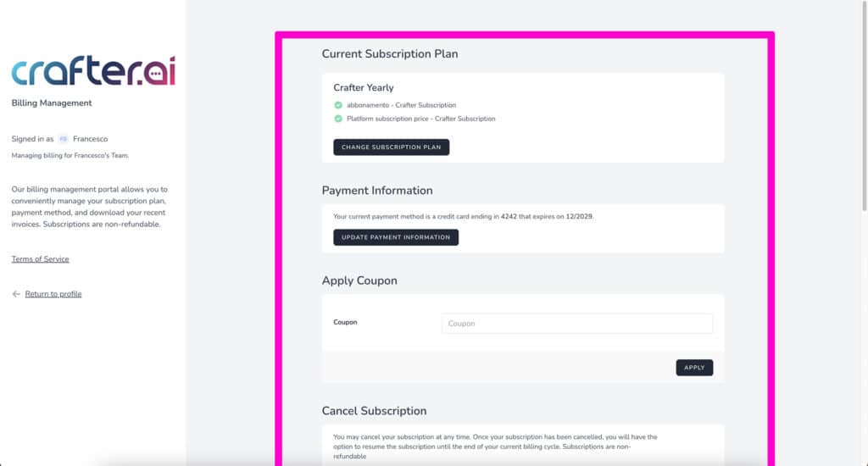Click the Payment Information heading
Image resolution: width=868 pixels, height=466 pixels.
click(377, 191)
